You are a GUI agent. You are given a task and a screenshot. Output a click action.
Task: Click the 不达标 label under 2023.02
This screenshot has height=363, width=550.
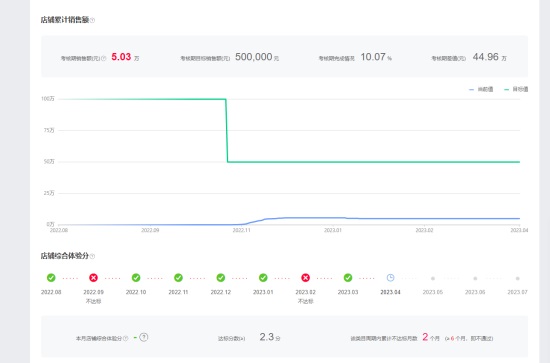(306, 301)
